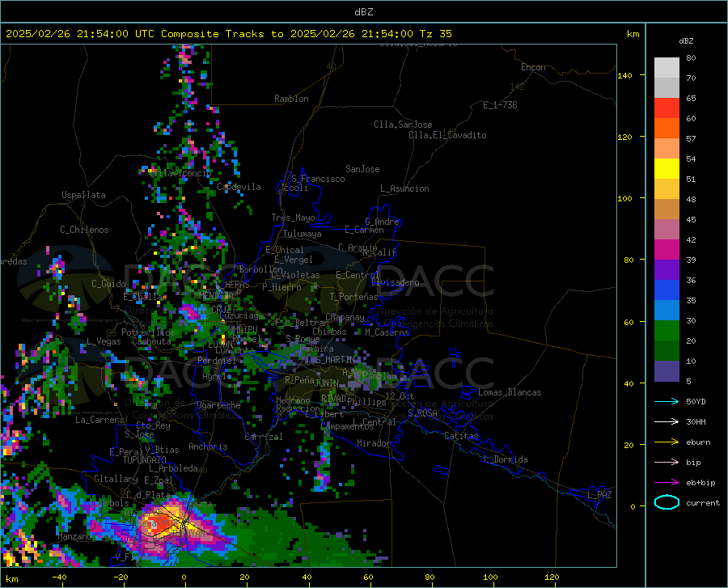Click the Manzano map label
This screenshot has height=588, width=728.
click(x=74, y=536)
